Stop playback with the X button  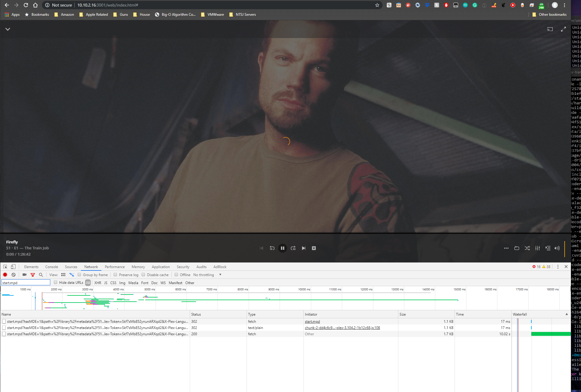click(x=314, y=248)
